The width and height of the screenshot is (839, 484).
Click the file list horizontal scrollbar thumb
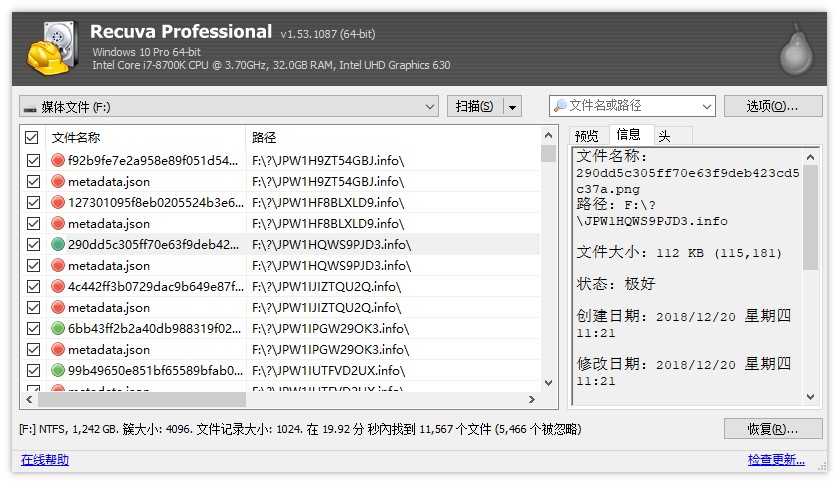(x=142, y=399)
